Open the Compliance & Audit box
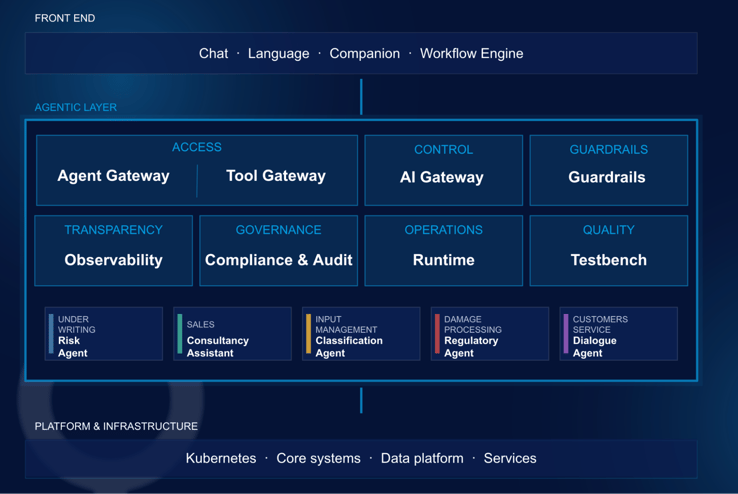The width and height of the screenshot is (738, 494). pyautogui.click(x=279, y=250)
